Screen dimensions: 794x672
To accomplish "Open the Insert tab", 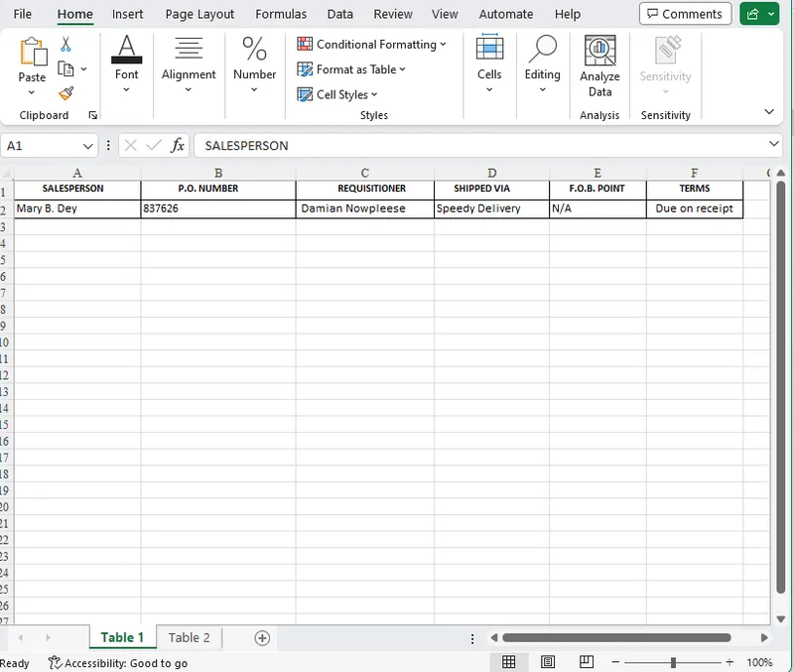I will point(128,14).
